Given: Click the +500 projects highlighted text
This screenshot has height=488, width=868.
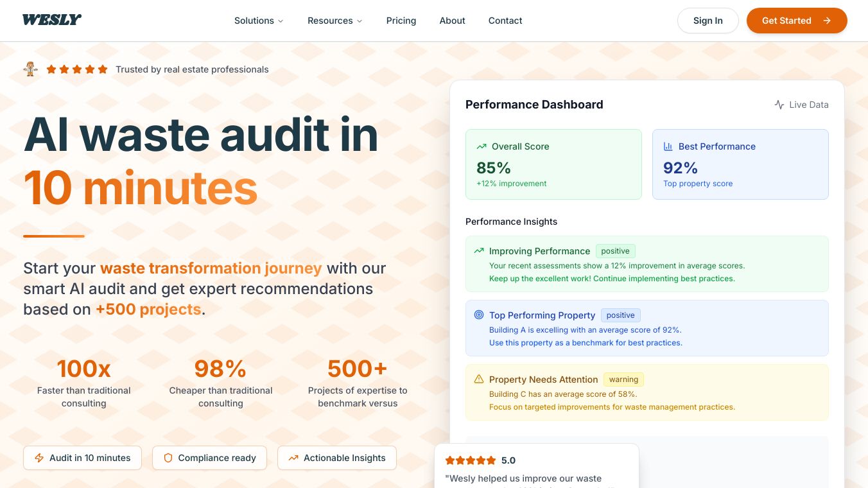Looking at the screenshot, I should coord(148,309).
